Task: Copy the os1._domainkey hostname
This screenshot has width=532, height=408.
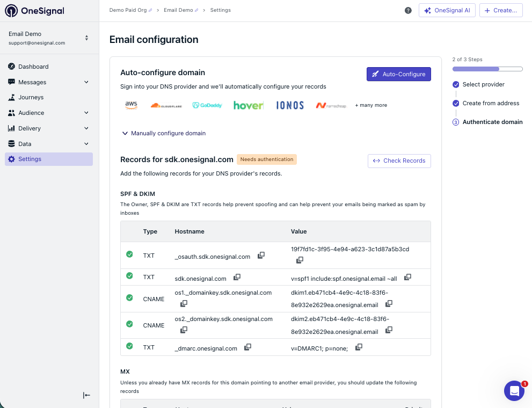Action: click(x=184, y=303)
